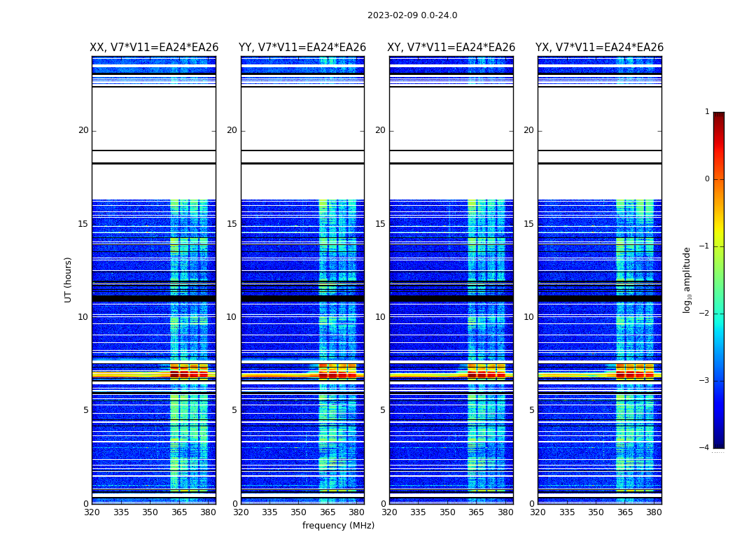Pick the dark blue bottom of the colorbar
The image size is (735, 560).
click(718, 441)
